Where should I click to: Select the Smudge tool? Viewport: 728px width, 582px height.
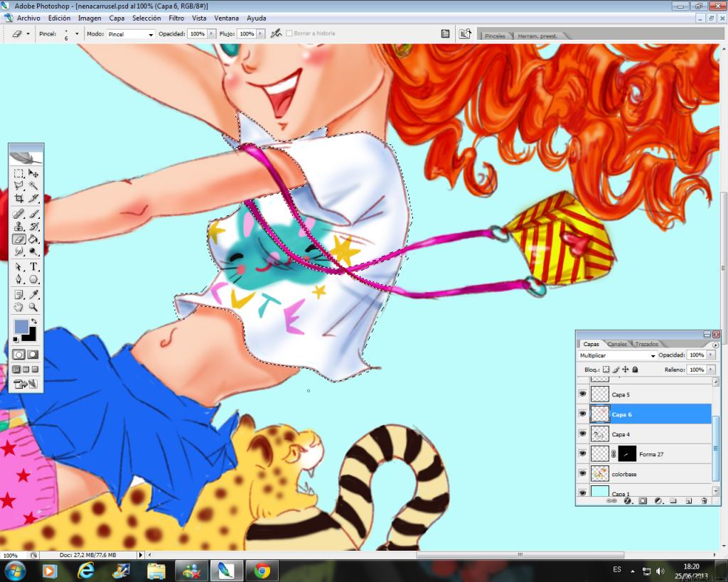click(18, 252)
